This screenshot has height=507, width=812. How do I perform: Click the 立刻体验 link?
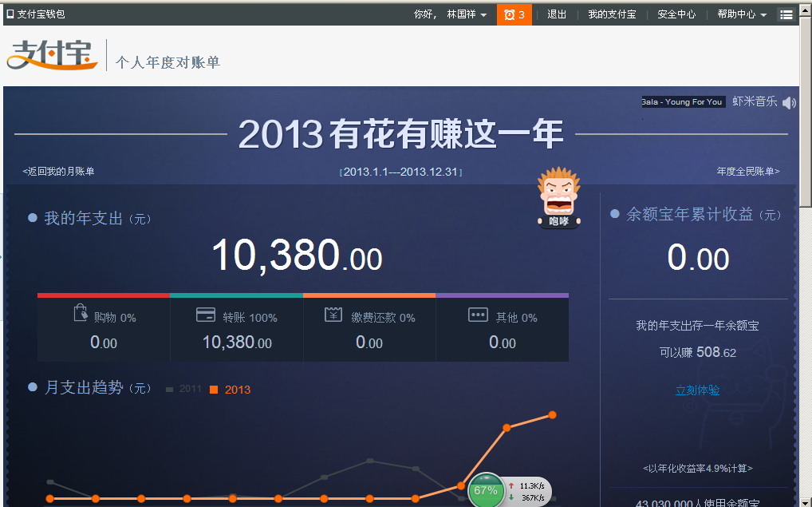(697, 390)
